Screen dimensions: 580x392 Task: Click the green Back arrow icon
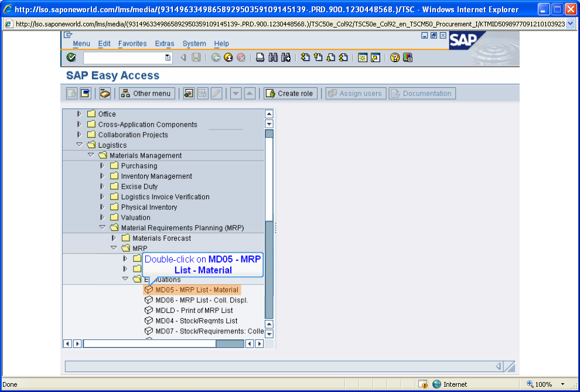tap(216, 57)
